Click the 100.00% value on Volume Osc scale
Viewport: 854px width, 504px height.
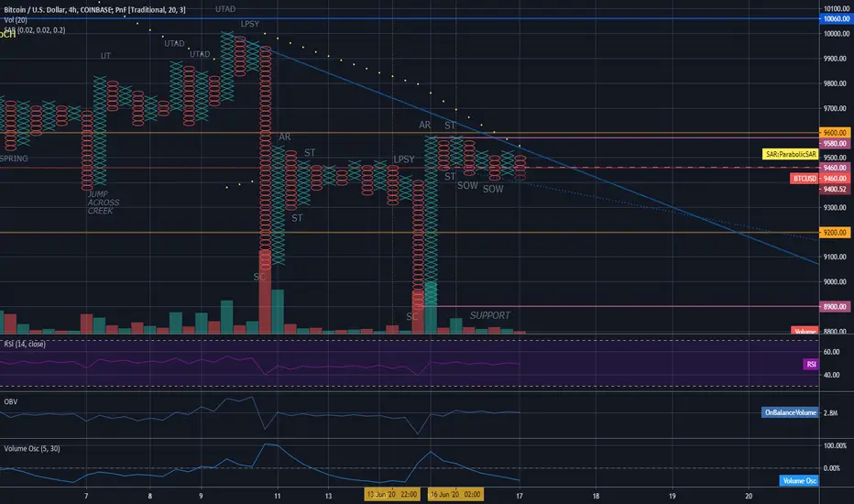pos(835,445)
